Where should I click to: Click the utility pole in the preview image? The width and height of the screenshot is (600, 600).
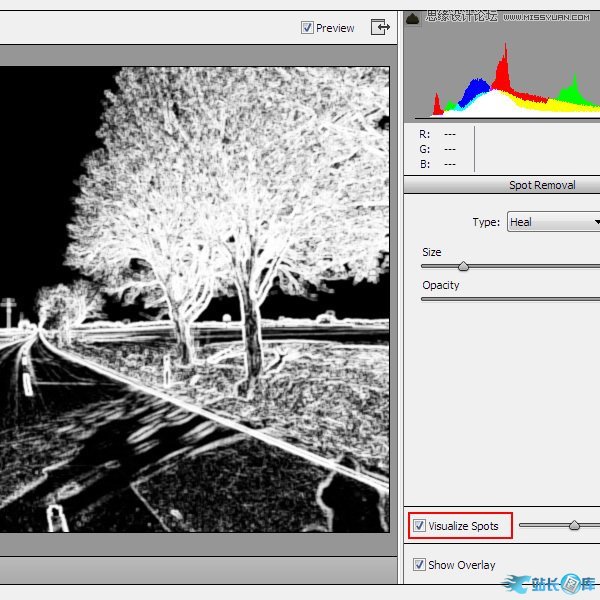[x=9, y=310]
